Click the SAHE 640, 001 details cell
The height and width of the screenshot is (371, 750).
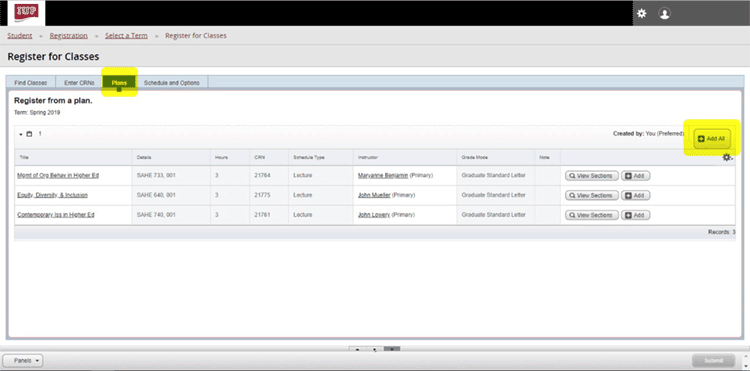point(171,195)
